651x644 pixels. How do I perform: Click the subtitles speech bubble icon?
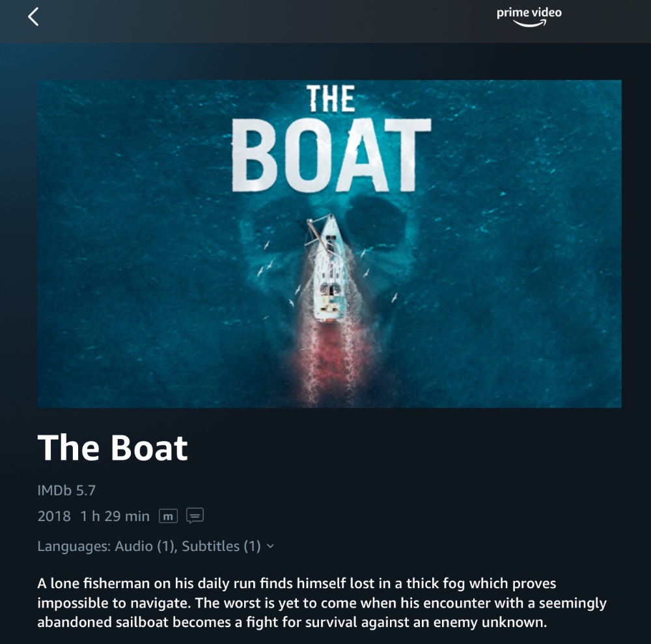click(195, 516)
